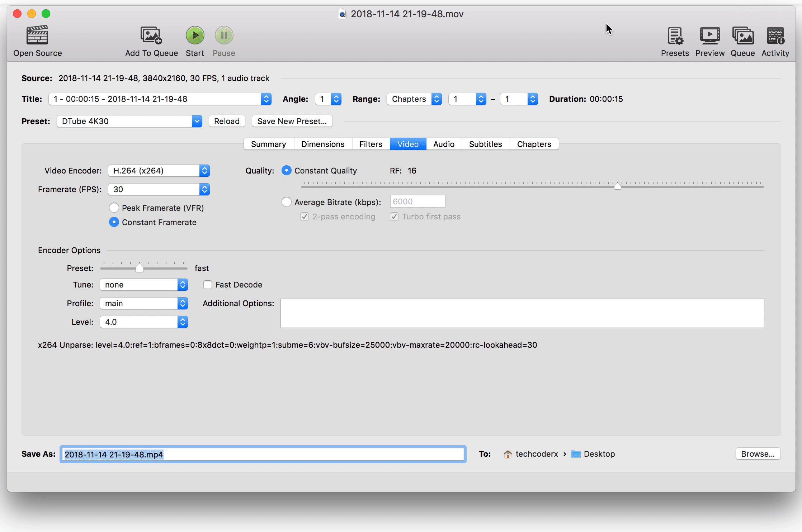
Task: Click the Browse destination button
Action: coord(758,454)
